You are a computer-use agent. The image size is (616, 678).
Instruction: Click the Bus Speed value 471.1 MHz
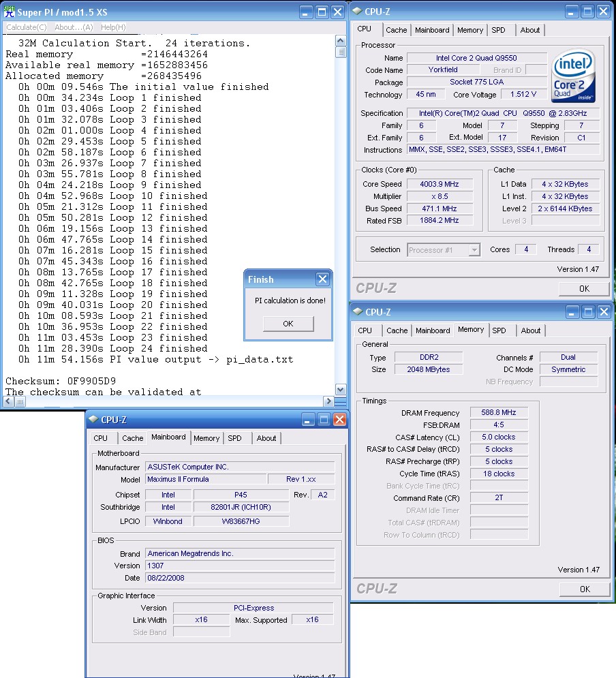click(440, 209)
